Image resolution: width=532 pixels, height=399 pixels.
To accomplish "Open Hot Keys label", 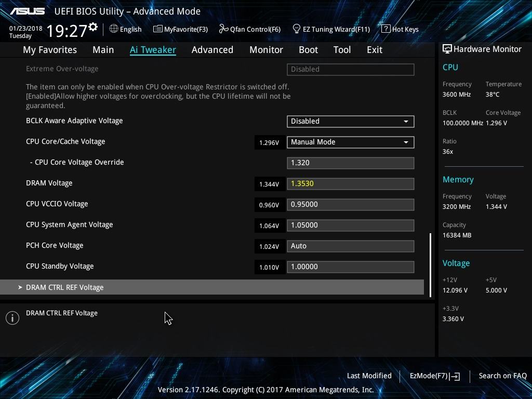I will 405,30.
